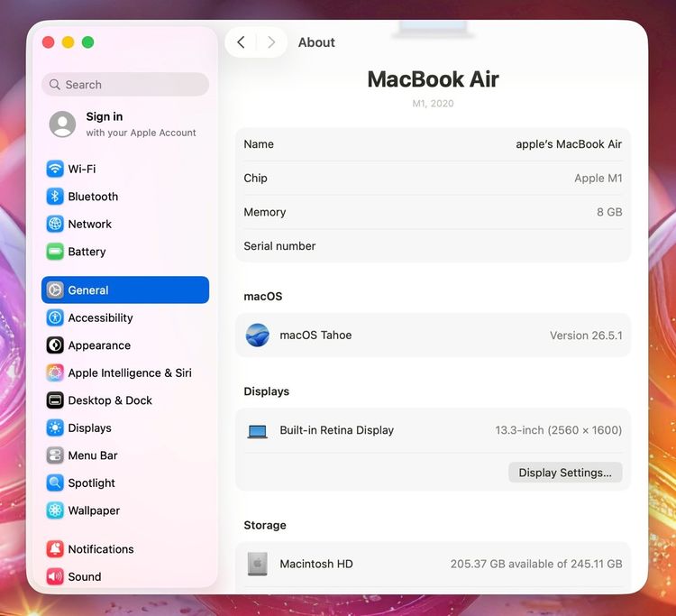Minimize window with yellow button
Screen dimensions: 676x616
(69, 42)
